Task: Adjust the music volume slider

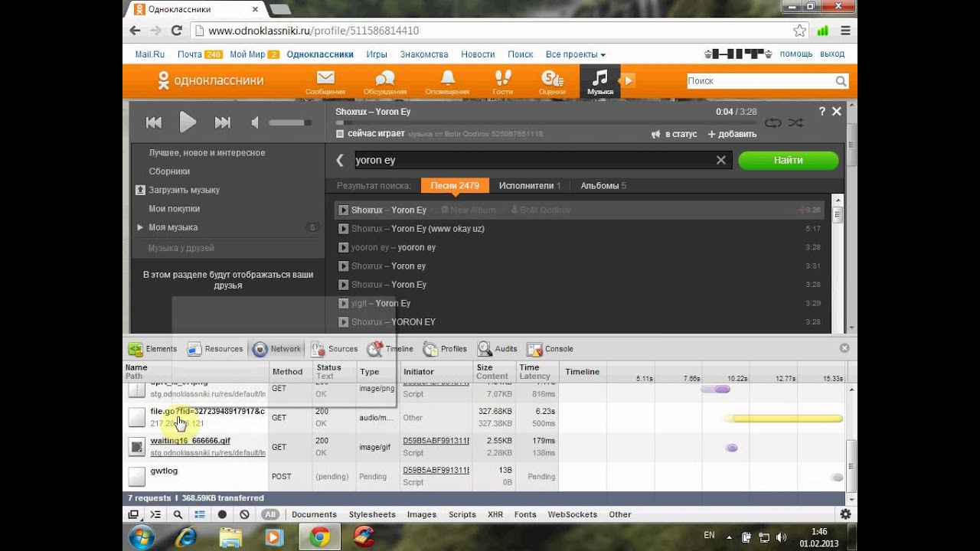Action: [x=289, y=122]
